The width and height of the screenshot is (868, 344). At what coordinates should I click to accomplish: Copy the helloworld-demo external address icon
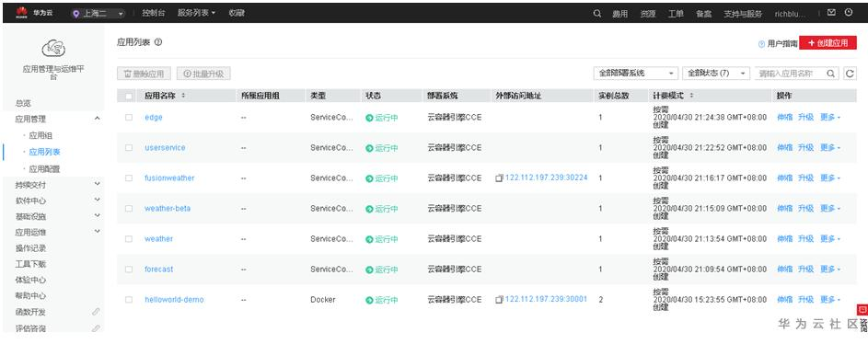click(499, 300)
